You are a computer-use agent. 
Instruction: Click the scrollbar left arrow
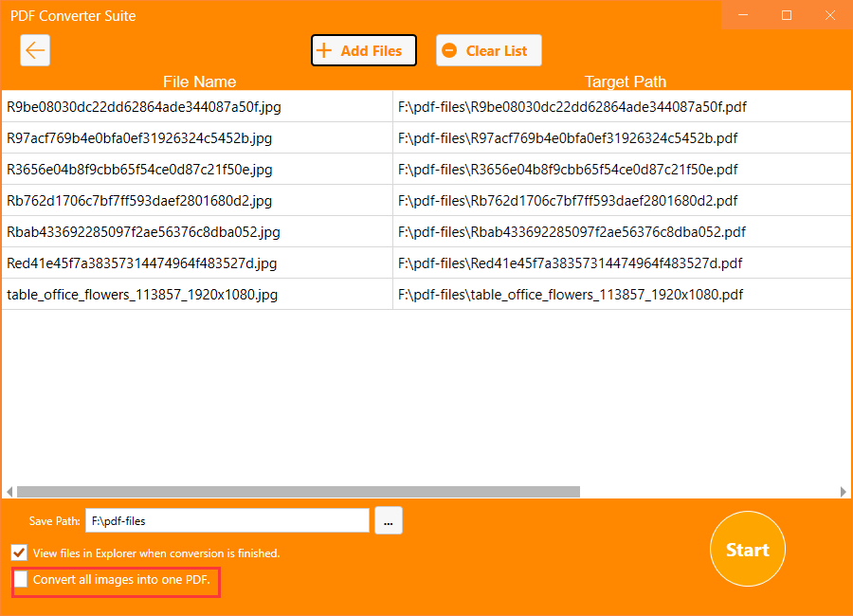9,492
